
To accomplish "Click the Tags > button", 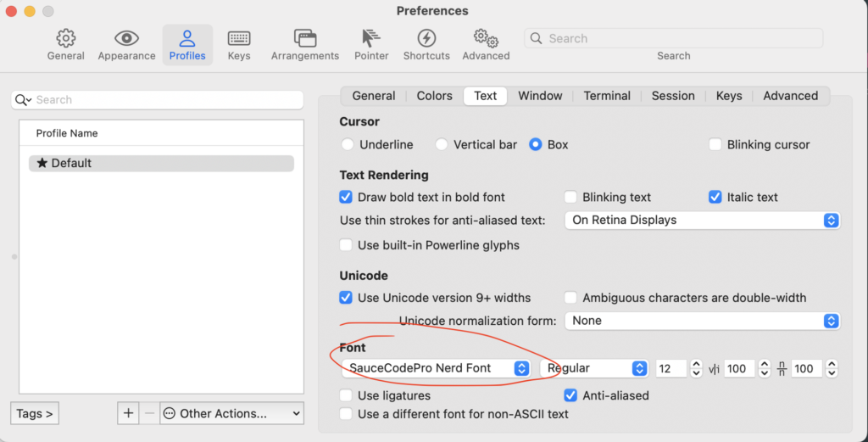I will [35, 413].
